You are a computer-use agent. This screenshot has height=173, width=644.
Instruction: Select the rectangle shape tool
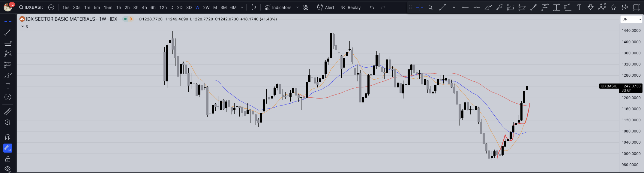(x=636, y=8)
